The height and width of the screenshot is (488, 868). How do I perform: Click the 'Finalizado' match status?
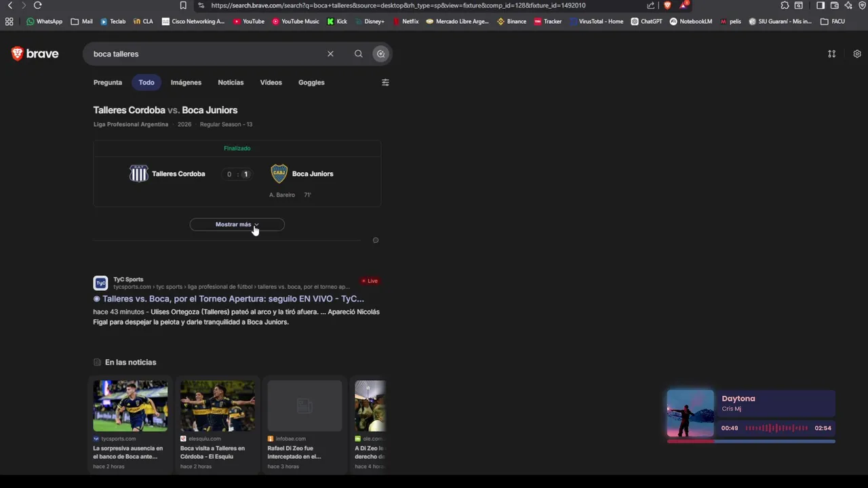(237, 148)
